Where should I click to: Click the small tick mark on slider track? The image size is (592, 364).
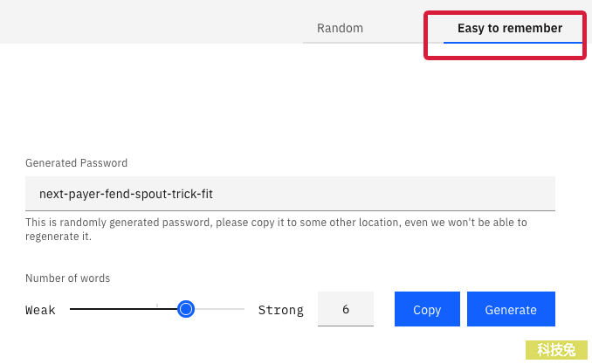click(x=157, y=306)
